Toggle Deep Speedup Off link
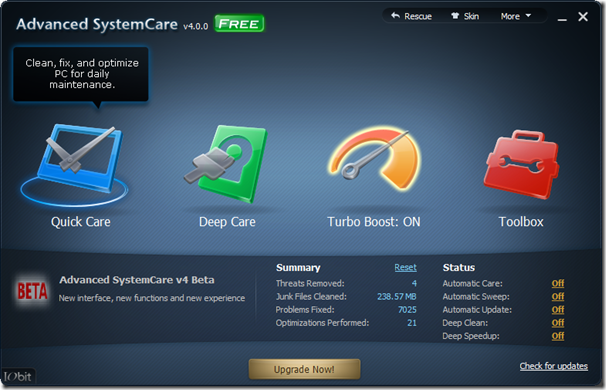 tap(558, 336)
